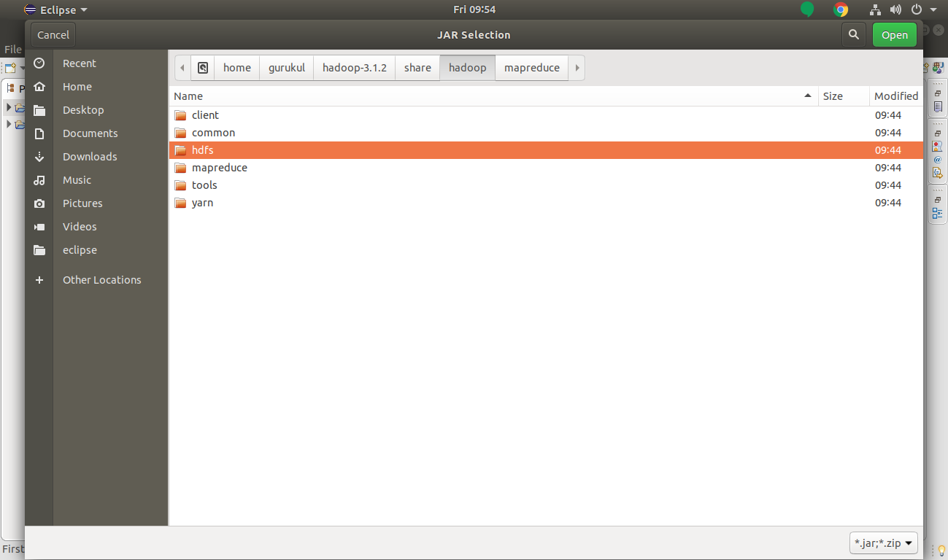Image resolution: width=948 pixels, height=560 pixels.
Task: Select the client folder name
Action: tap(205, 115)
